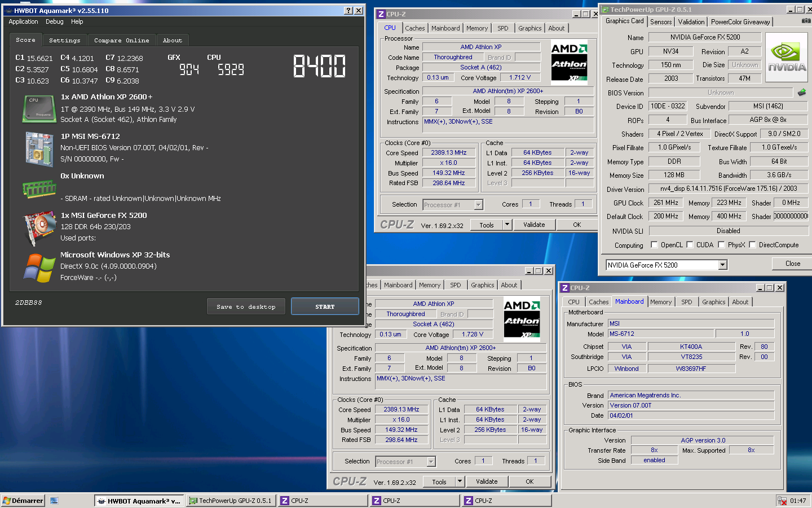Open Graphics tab in CPU-Z showing 1.728 V

pyautogui.click(x=483, y=285)
